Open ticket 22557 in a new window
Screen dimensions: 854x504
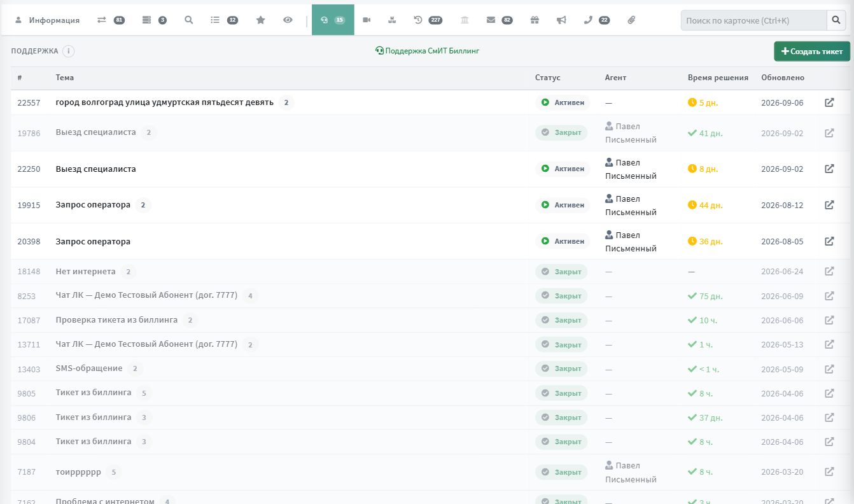tap(829, 102)
